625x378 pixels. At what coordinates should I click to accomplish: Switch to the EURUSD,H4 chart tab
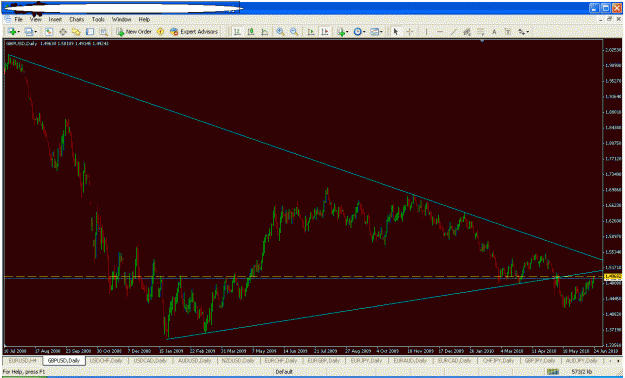(22, 361)
